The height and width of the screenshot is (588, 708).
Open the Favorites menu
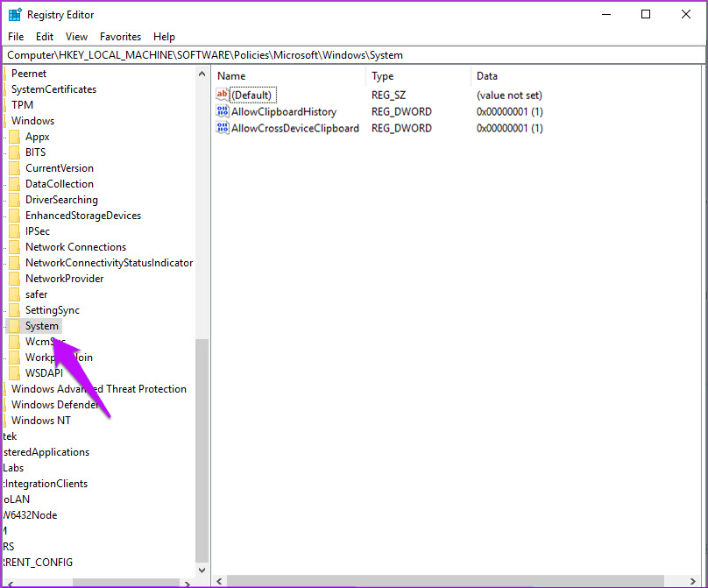120,37
